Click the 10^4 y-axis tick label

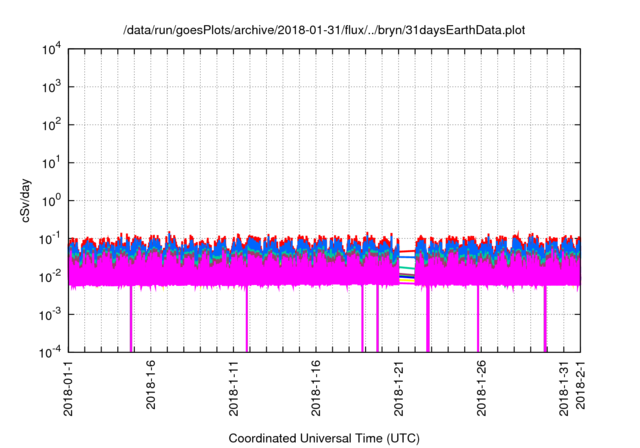51,50
